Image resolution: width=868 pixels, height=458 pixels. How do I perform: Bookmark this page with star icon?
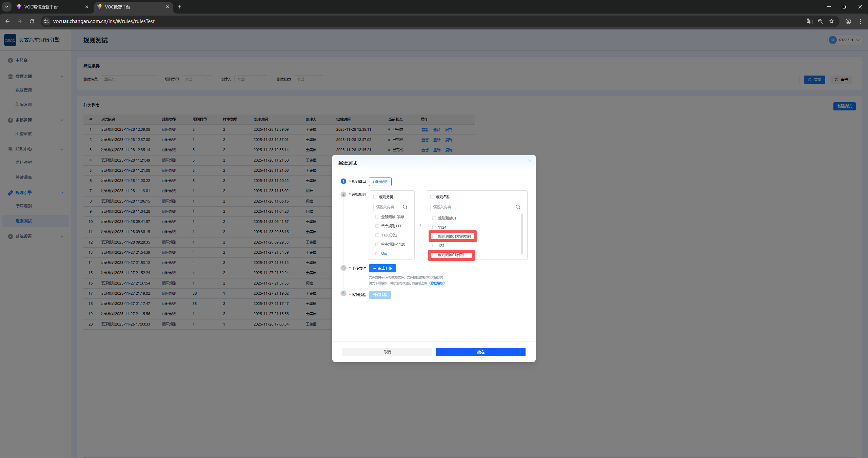(x=831, y=21)
